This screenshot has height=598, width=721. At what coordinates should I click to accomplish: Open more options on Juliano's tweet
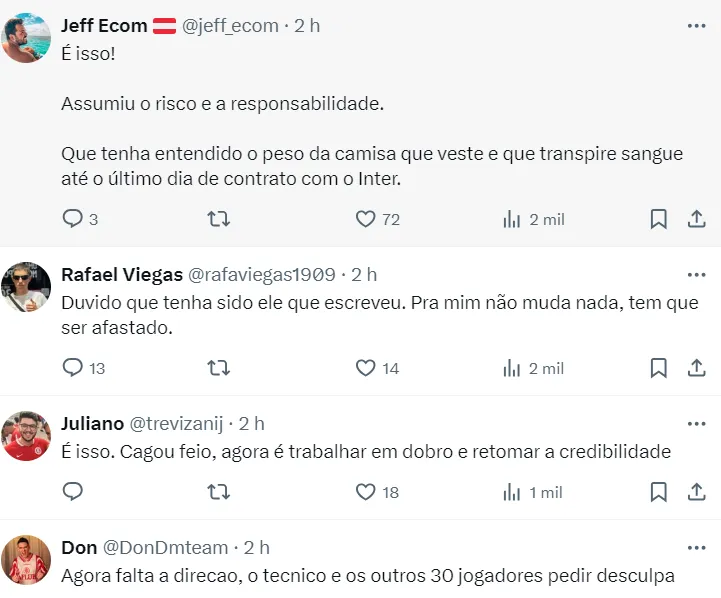(x=696, y=424)
